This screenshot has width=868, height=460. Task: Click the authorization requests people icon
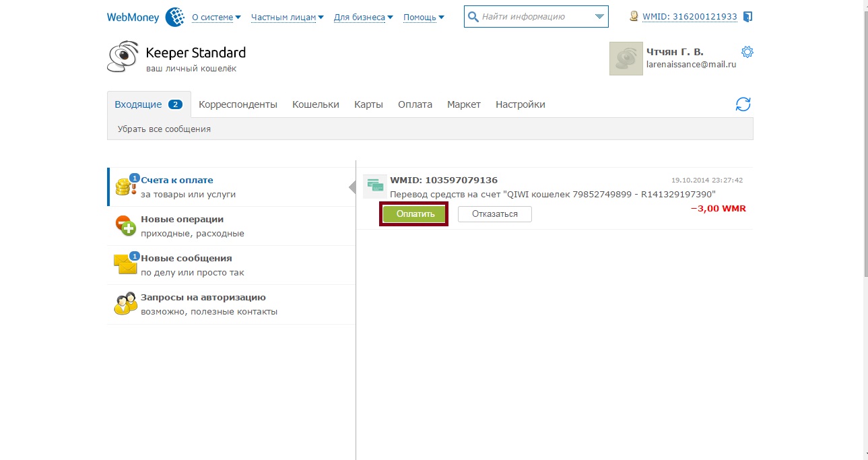point(126,304)
